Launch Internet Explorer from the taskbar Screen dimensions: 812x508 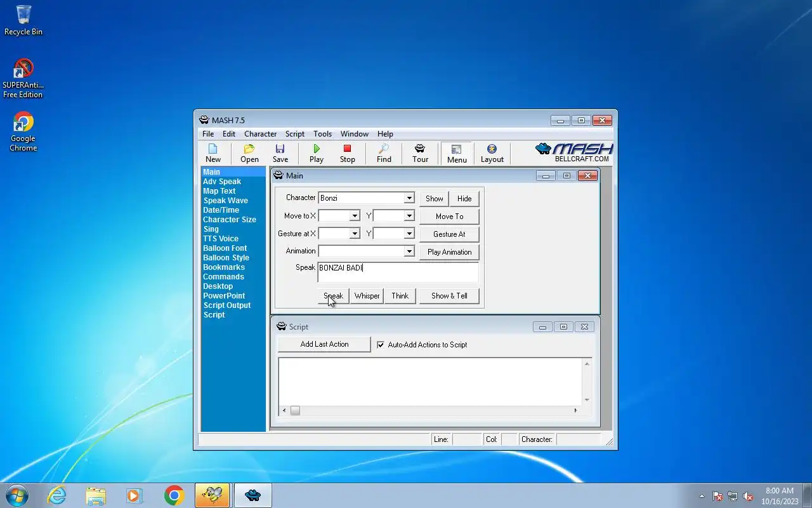(x=56, y=495)
